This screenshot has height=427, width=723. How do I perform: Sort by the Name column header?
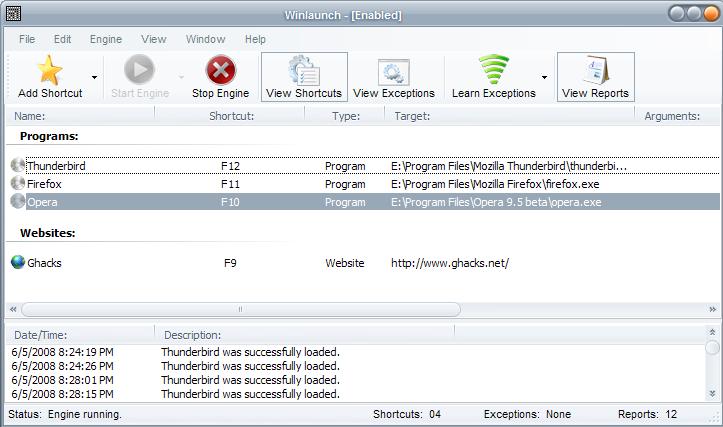[80, 116]
